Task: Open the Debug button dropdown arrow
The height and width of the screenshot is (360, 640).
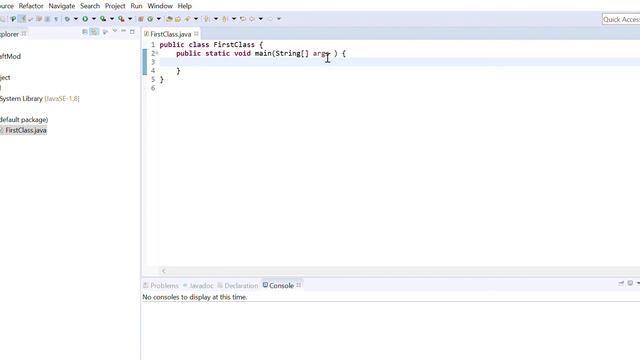Action: tap(76, 19)
